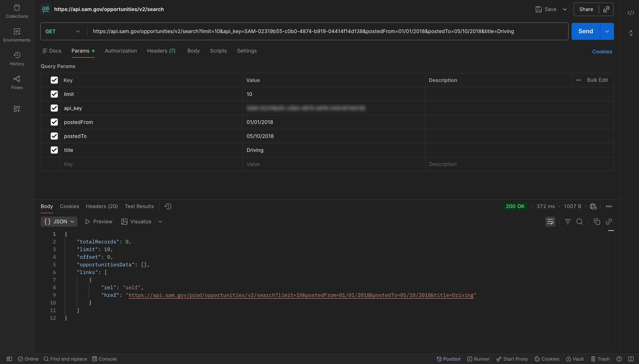
Task: Uncheck the title parameter checkbox
Action: click(x=54, y=150)
